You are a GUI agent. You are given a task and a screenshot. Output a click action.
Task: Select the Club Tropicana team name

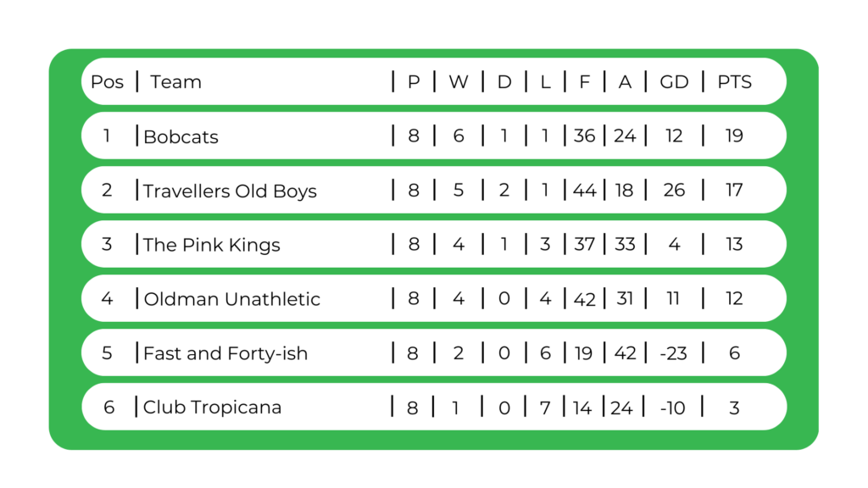(212, 408)
